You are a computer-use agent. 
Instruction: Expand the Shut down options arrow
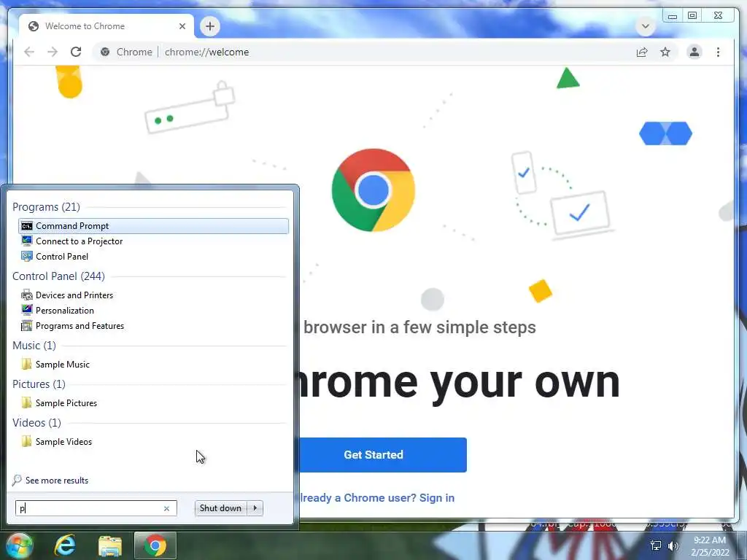255,508
